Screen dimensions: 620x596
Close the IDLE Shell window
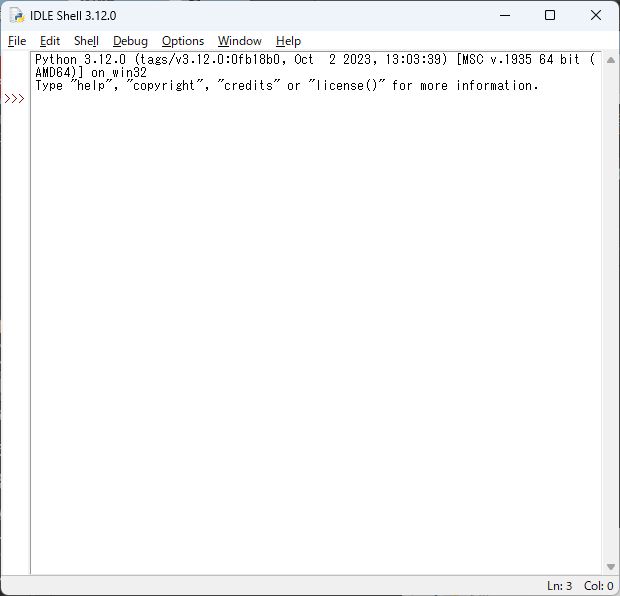pos(595,16)
